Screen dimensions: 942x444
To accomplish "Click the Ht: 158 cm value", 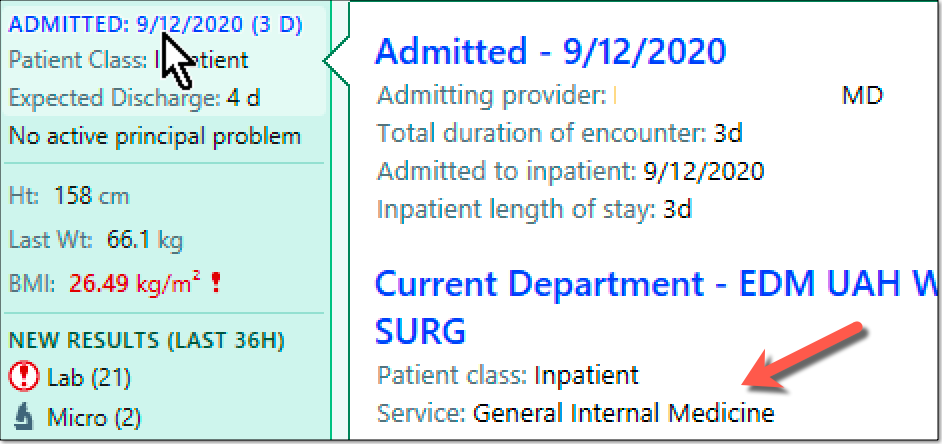I will (70, 196).
